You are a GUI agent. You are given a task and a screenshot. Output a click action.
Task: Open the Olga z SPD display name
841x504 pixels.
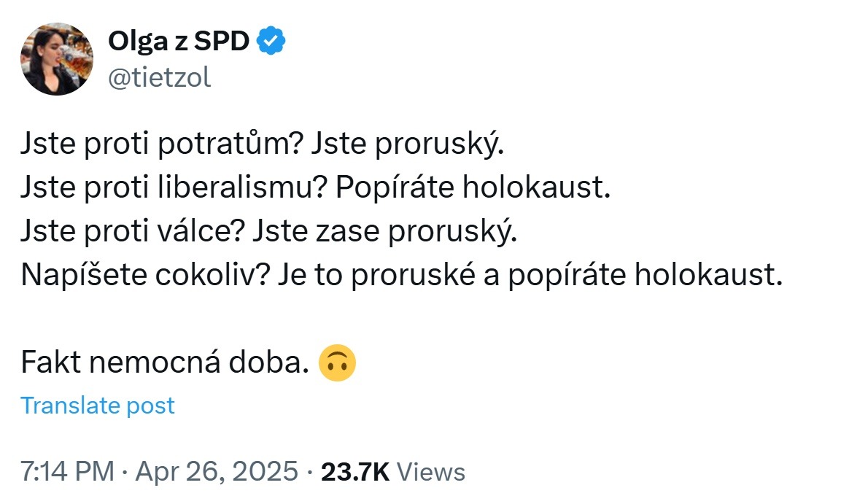[x=178, y=43]
